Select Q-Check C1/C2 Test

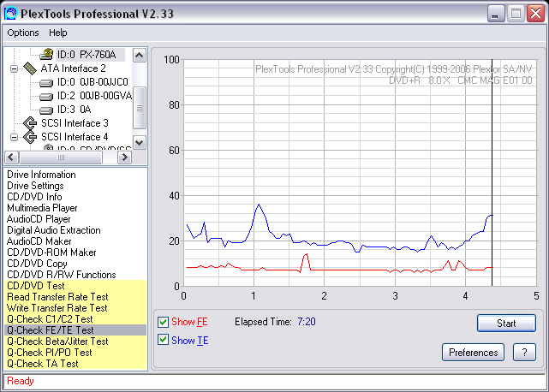tap(75, 319)
